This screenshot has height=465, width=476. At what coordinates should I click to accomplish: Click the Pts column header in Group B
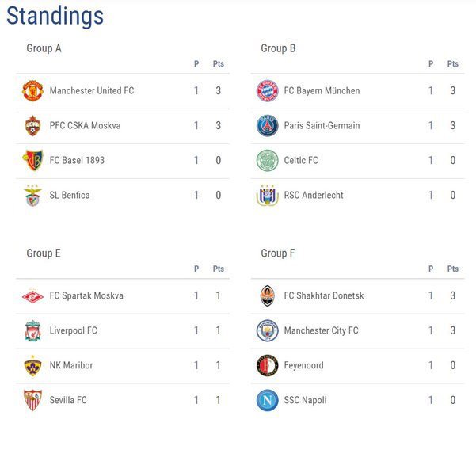453,64
